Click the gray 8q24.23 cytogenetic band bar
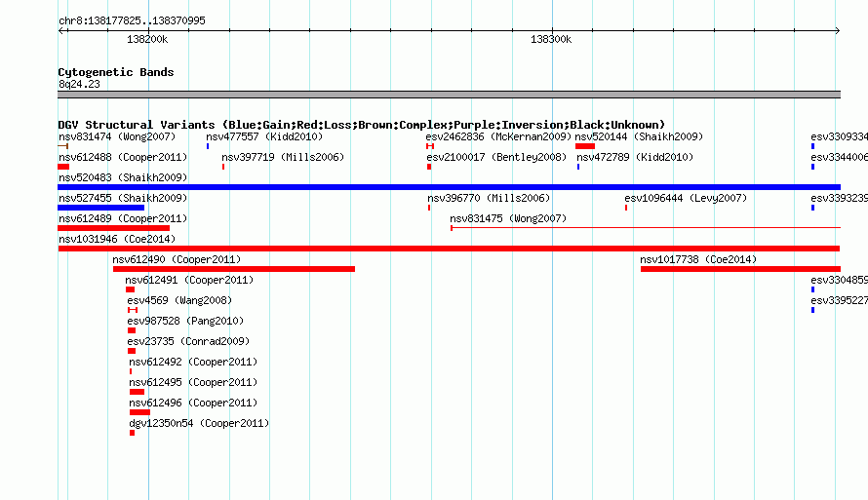The height and width of the screenshot is (500, 868). coord(449,95)
